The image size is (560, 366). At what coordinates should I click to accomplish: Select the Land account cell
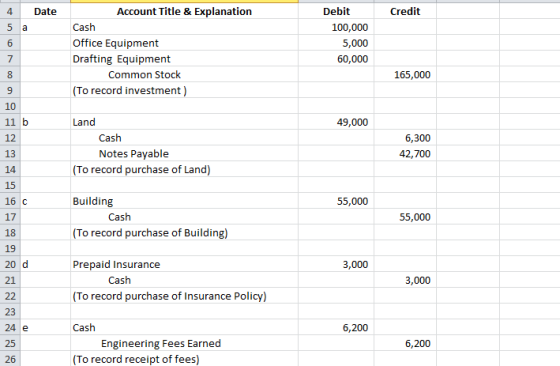tap(184, 122)
